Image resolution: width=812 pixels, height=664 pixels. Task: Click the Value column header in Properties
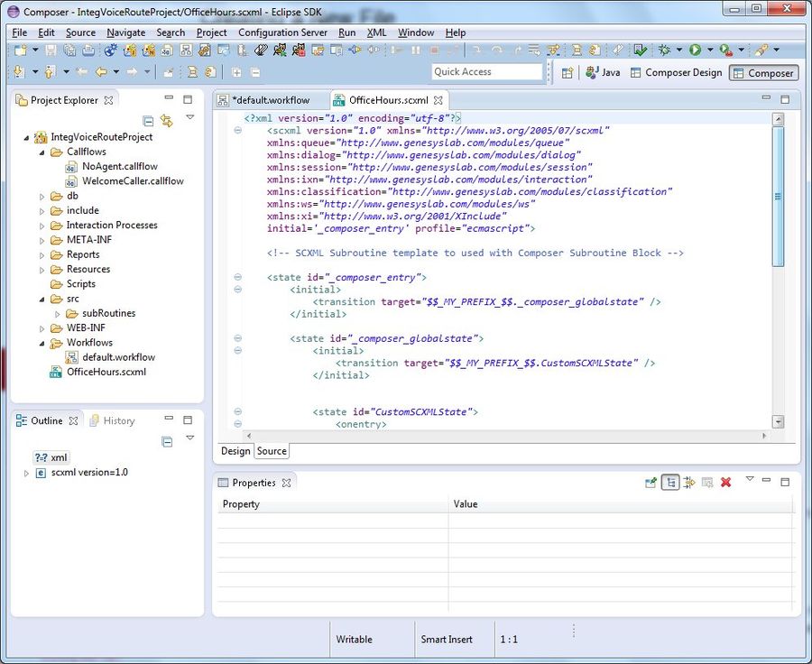coord(620,504)
